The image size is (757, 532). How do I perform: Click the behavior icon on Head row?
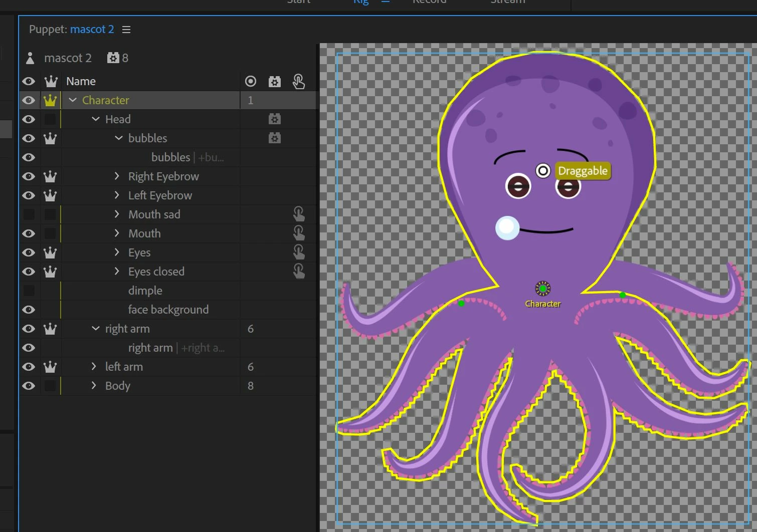274,119
